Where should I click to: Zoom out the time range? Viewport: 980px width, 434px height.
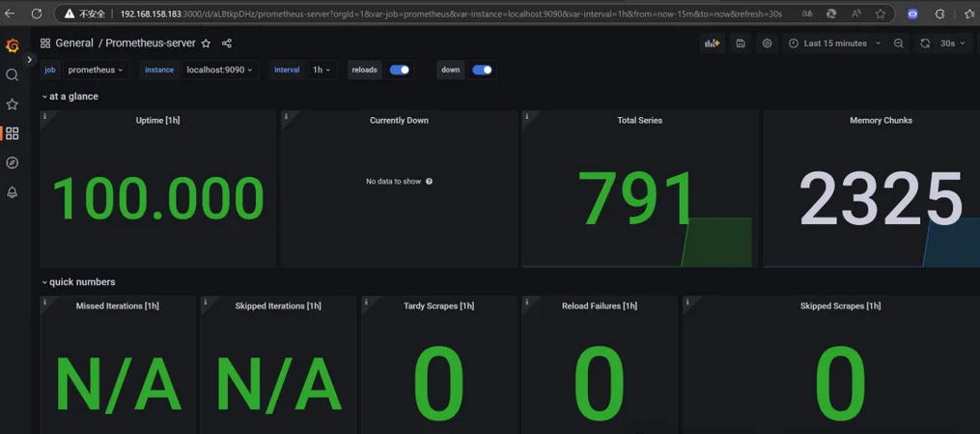pos(899,43)
